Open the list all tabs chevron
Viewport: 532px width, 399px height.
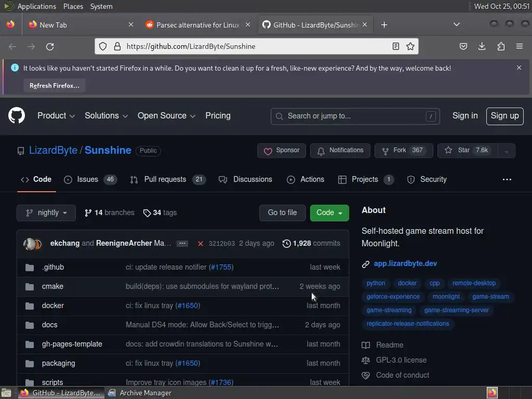click(457, 24)
